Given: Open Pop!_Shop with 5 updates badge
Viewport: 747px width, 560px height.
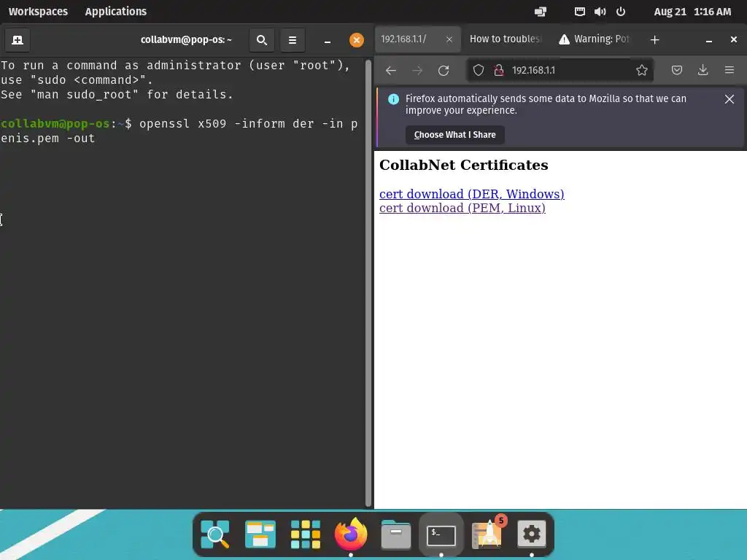Looking at the screenshot, I should 487,533.
